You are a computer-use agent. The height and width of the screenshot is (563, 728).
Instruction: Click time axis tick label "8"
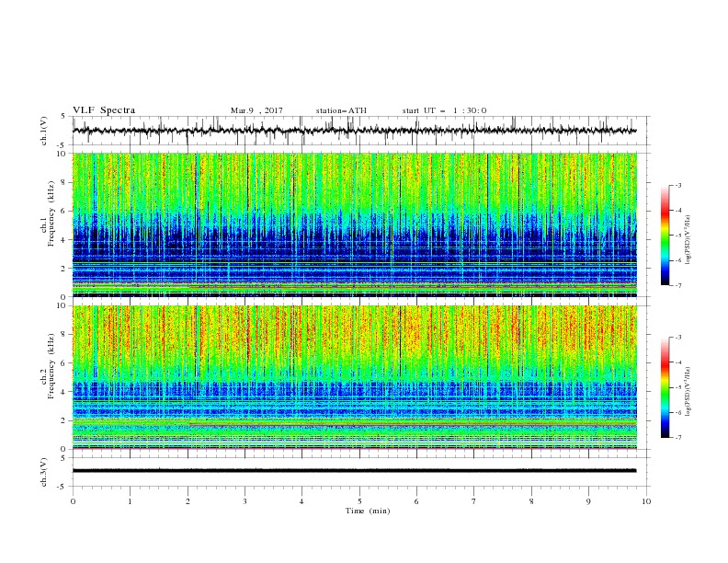pos(531,501)
